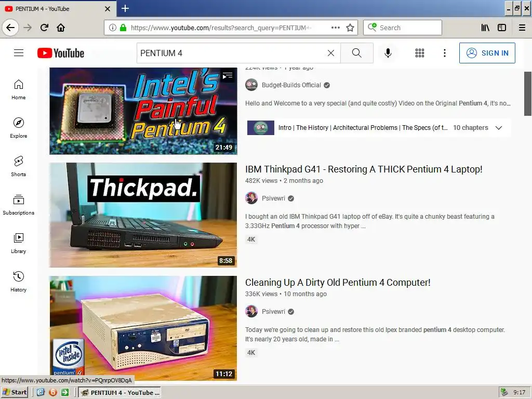Open History in sidebar
Image resolution: width=532 pixels, height=399 pixels.
19,282
